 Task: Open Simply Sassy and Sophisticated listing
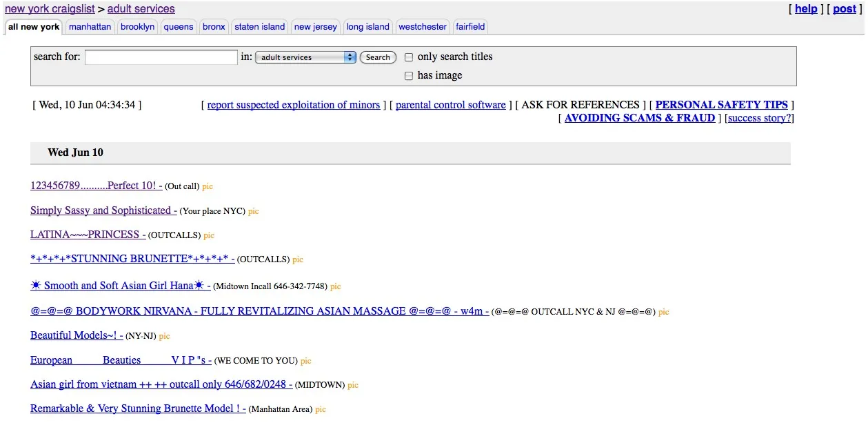point(103,210)
